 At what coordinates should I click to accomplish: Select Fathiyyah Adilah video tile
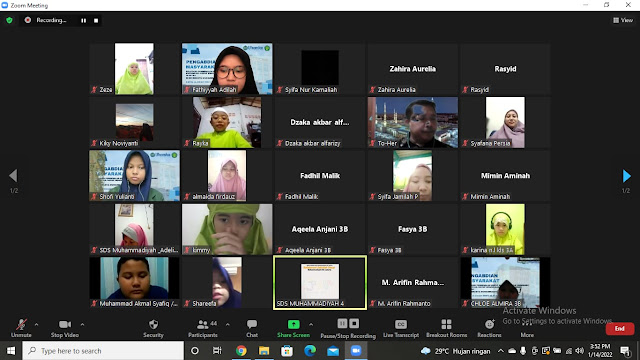[x=227, y=69]
